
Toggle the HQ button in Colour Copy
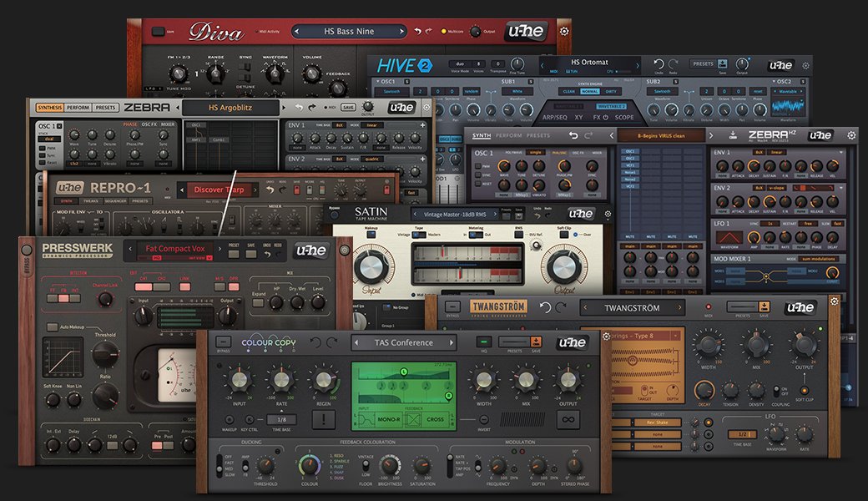[x=483, y=342]
